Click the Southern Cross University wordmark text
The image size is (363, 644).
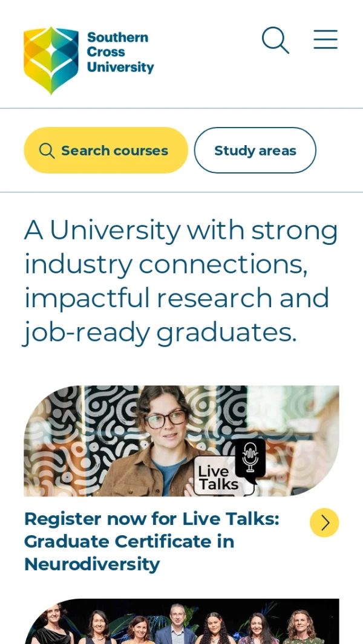(120, 53)
